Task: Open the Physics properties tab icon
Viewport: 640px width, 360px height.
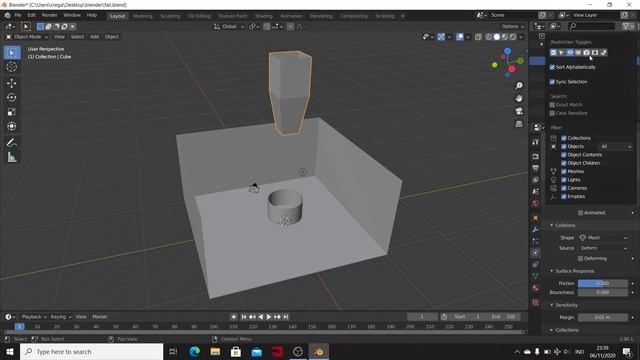Action: tap(536, 253)
